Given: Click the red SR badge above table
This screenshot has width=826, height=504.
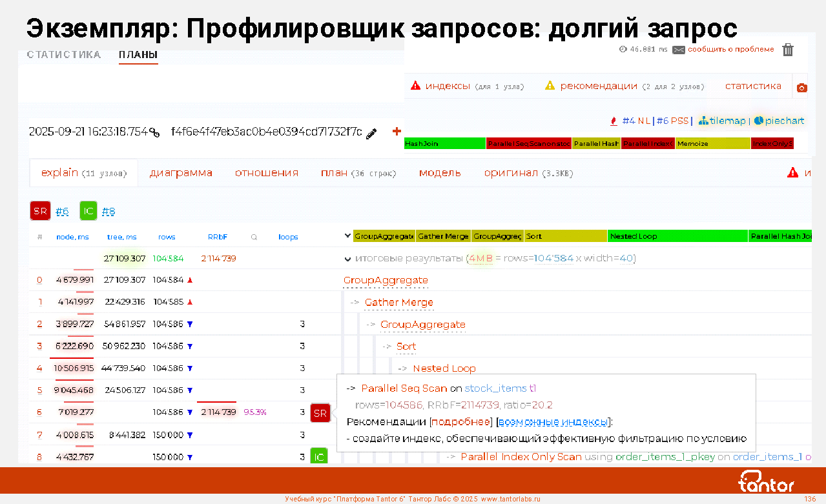Looking at the screenshot, I should pyautogui.click(x=40, y=211).
